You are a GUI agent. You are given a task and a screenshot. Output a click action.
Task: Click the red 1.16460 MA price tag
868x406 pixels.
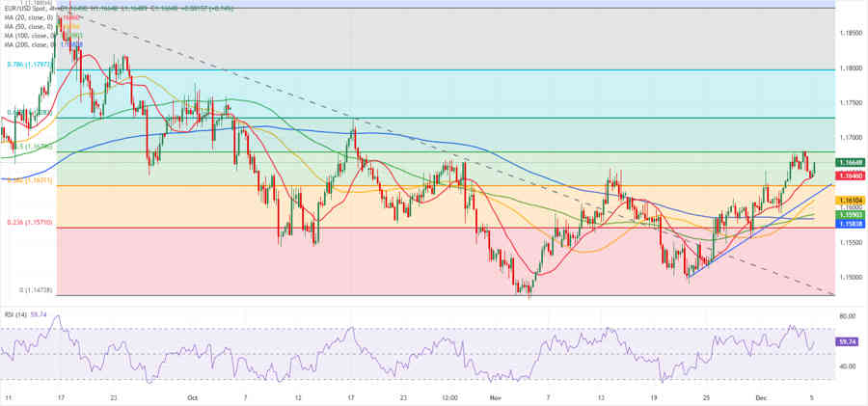click(850, 176)
